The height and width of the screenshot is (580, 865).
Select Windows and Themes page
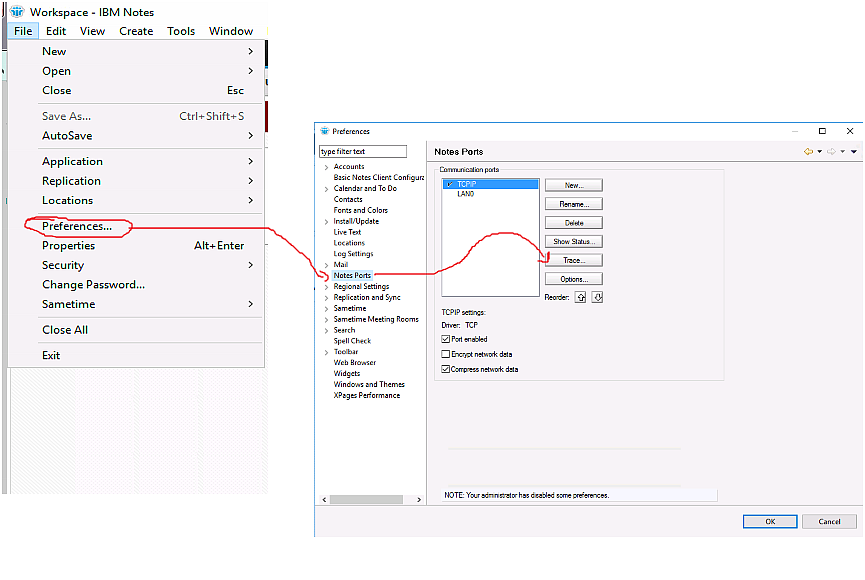tap(369, 385)
